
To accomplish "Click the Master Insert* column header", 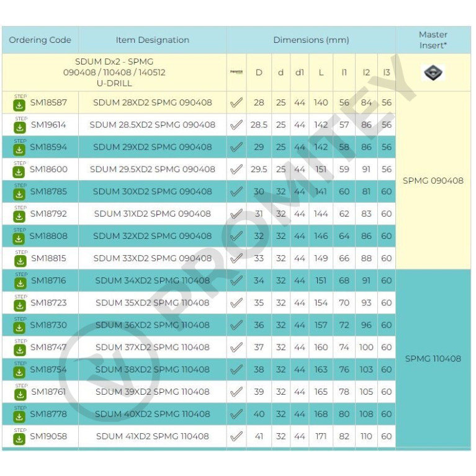I will (x=433, y=40).
